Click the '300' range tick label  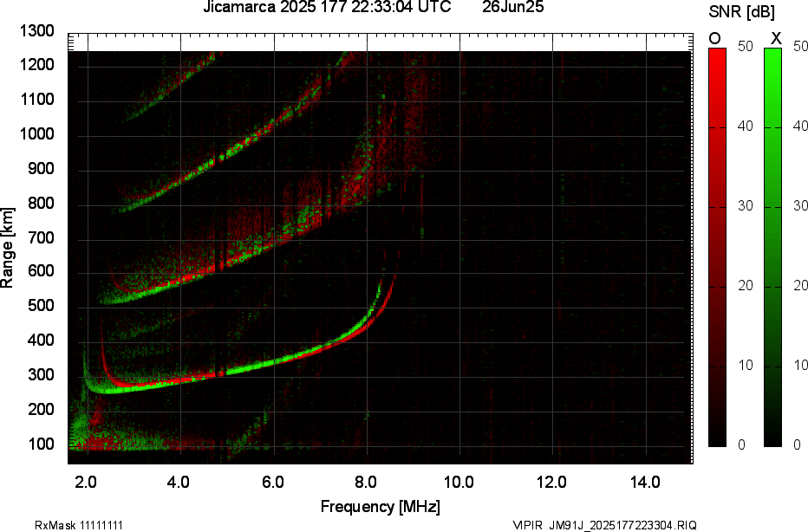(40, 375)
